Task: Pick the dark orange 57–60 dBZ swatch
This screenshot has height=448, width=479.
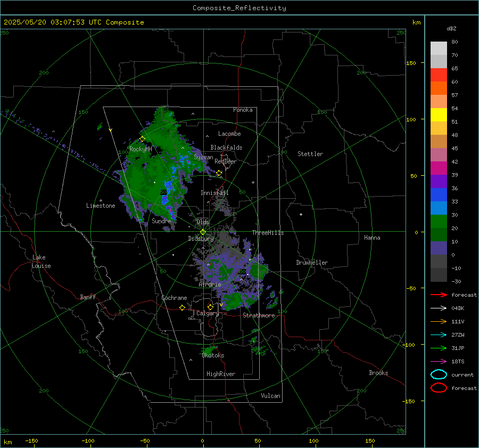Action: click(439, 88)
